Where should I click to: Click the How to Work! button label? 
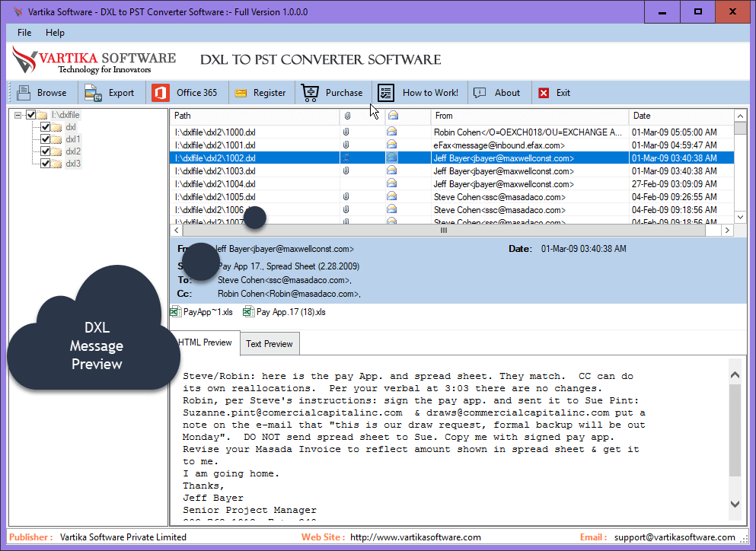click(x=431, y=93)
